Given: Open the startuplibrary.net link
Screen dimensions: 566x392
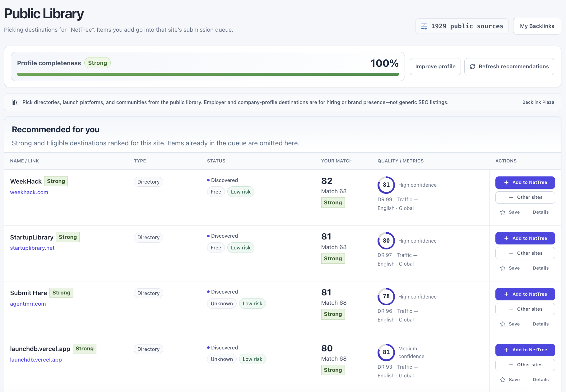Looking at the screenshot, I should 32,248.
